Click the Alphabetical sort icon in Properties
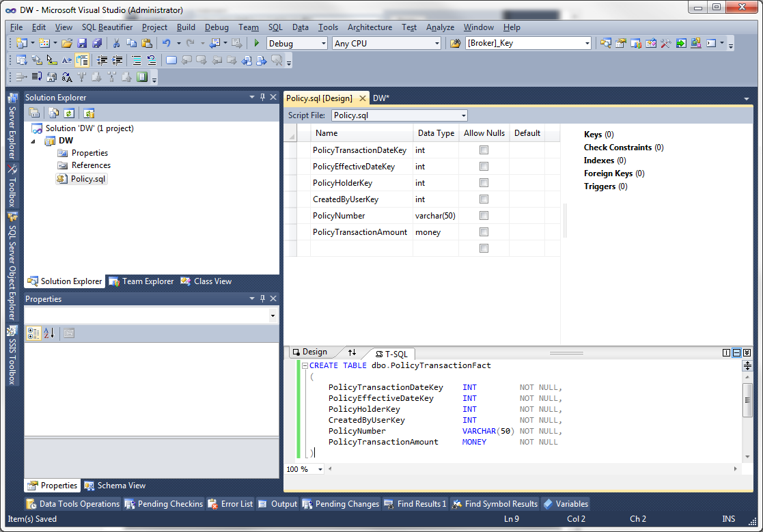This screenshot has width=763, height=532. click(49, 333)
